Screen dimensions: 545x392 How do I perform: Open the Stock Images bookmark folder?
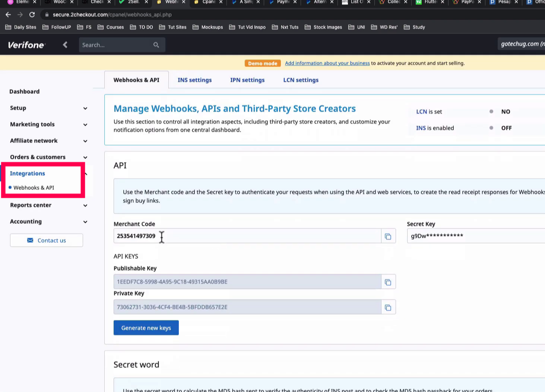(x=323, y=27)
